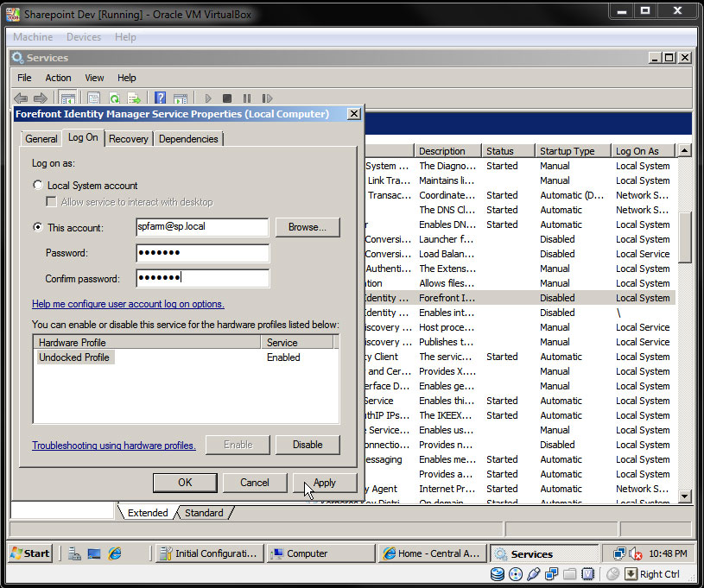The width and height of the screenshot is (704, 588).
Task: Sort by the Log On As column header
Action: [x=643, y=151]
